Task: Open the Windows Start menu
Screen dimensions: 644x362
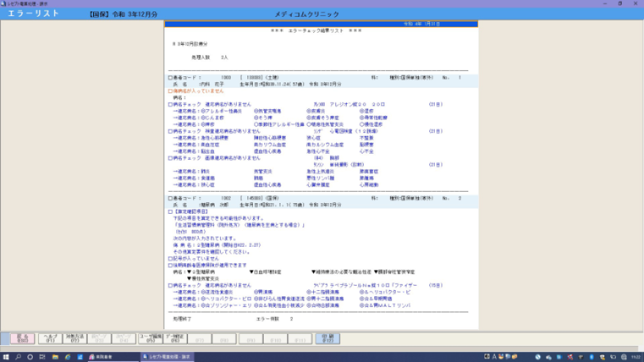Action: pos(6,357)
